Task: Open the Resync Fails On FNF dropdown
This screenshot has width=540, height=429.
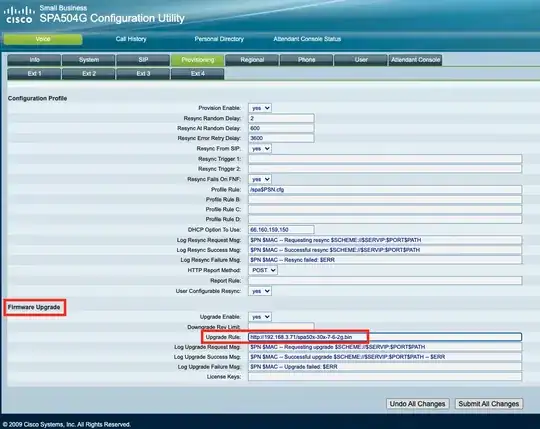Action: 260,179
